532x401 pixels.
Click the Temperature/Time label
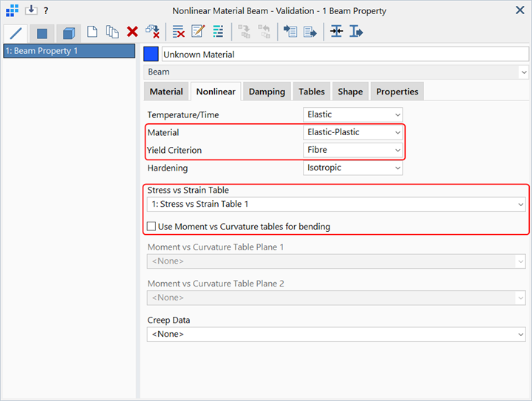183,115
